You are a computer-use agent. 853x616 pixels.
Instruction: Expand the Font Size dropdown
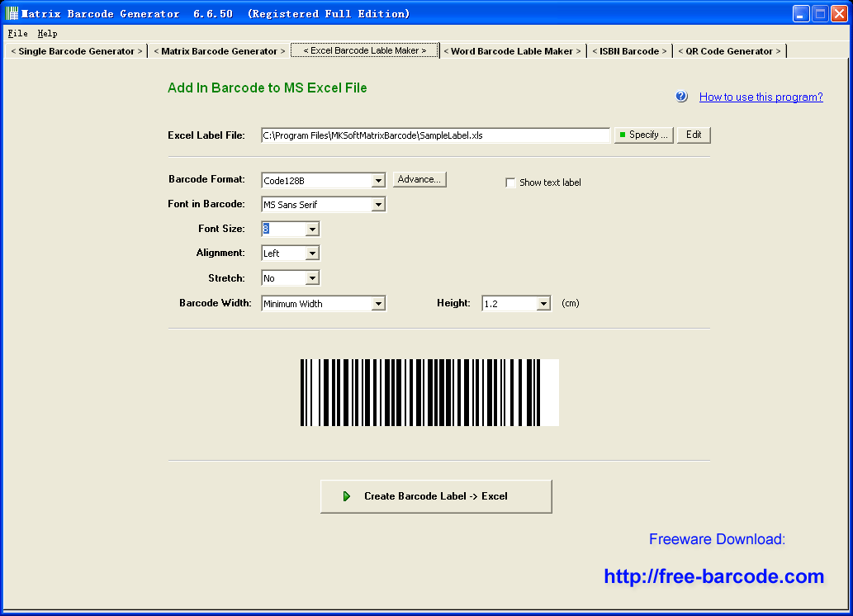(x=312, y=229)
